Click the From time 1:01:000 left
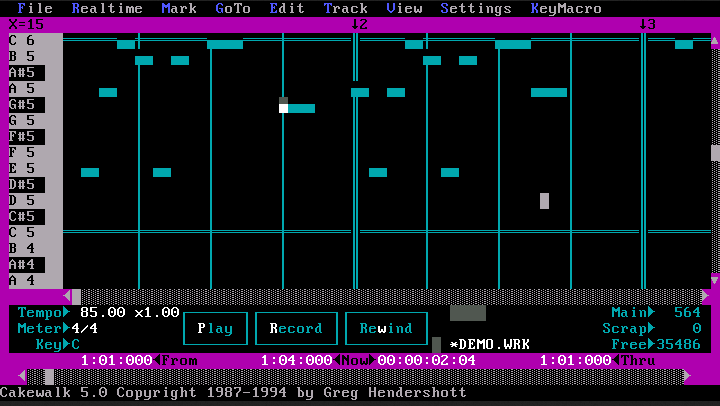Image resolution: width=720 pixels, height=406 pixels. tap(116, 361)
